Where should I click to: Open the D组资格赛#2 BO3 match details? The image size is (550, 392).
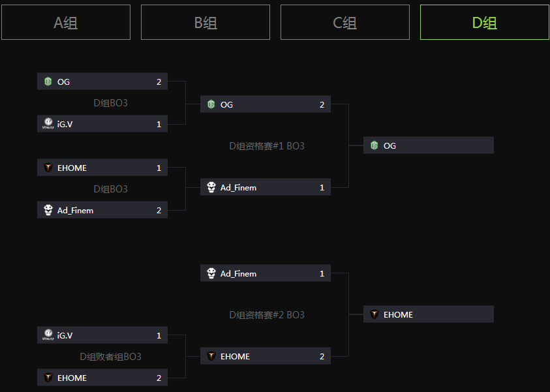tap(267, 315)
